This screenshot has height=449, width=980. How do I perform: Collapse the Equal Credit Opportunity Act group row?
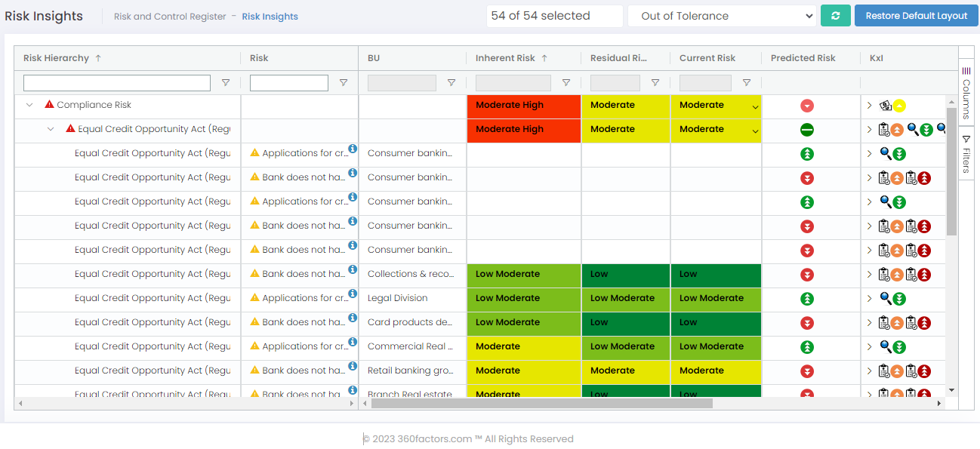[51, 130]
